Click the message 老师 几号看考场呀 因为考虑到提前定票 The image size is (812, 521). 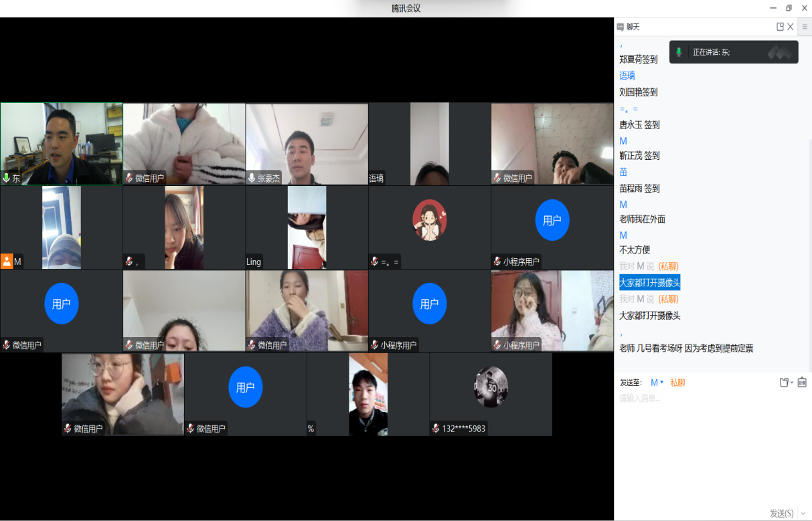[x=686, y=348]
